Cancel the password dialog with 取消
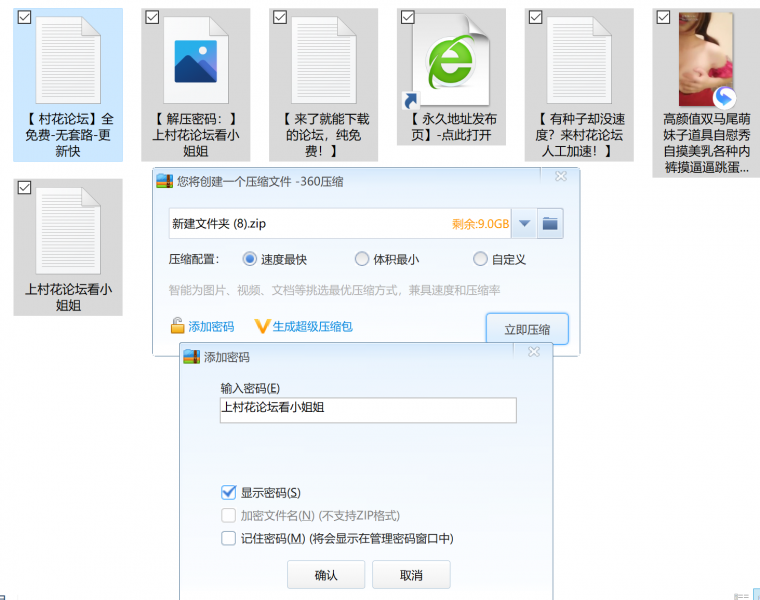The width and height of the screenshot is (760, 600). coord(411,575)
